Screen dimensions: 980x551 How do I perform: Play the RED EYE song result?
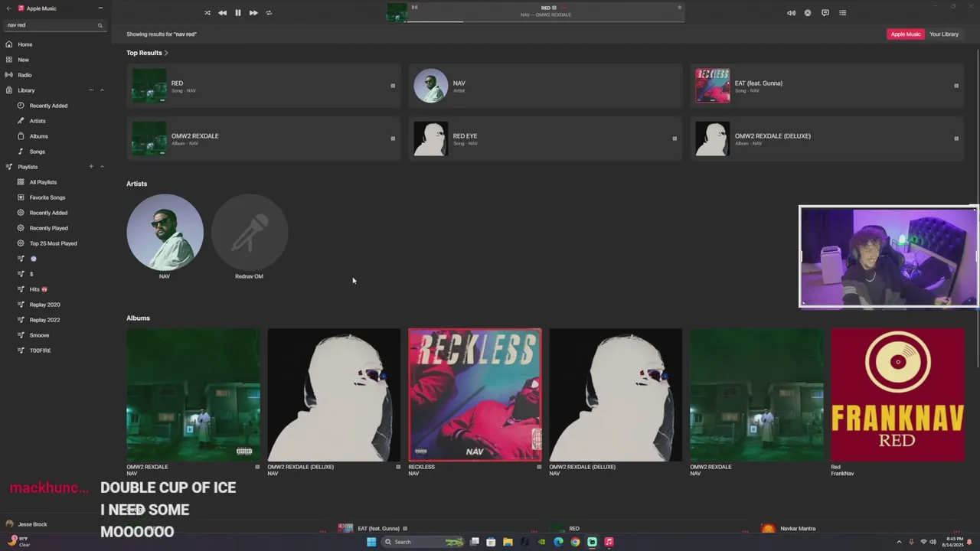click(545, 139)
